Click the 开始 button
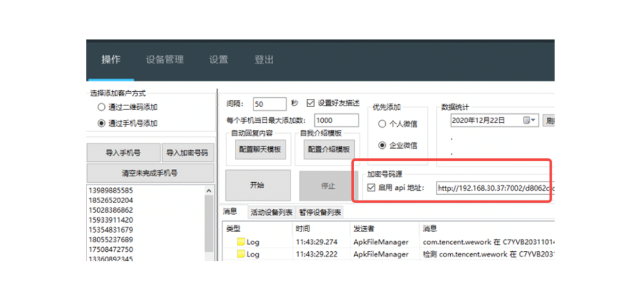The height and width of the screenshot is (284, 644). click(x=258, y=186)
